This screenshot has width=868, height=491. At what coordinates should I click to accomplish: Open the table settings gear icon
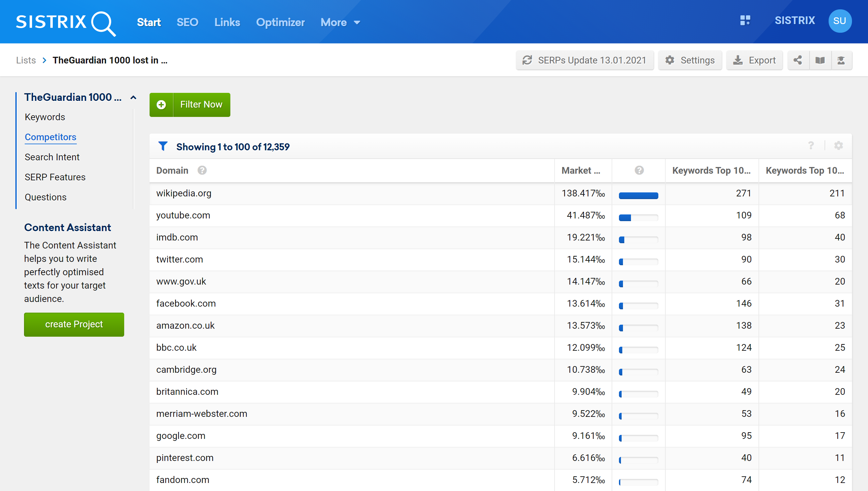click(838, 146)
